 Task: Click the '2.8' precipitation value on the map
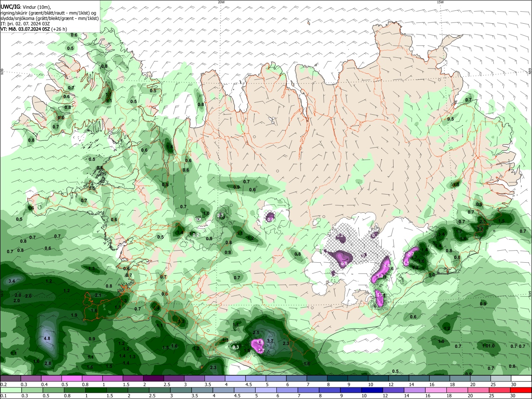pos(48,364)
